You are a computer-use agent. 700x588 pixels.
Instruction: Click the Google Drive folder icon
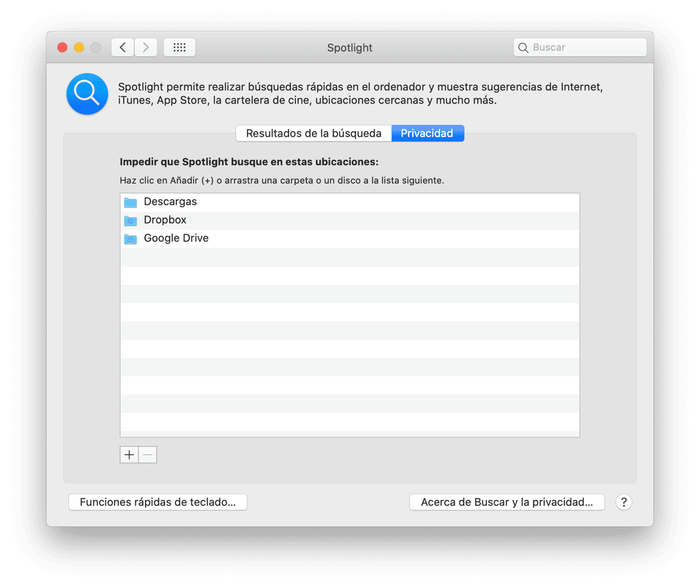tap(131, 239)
